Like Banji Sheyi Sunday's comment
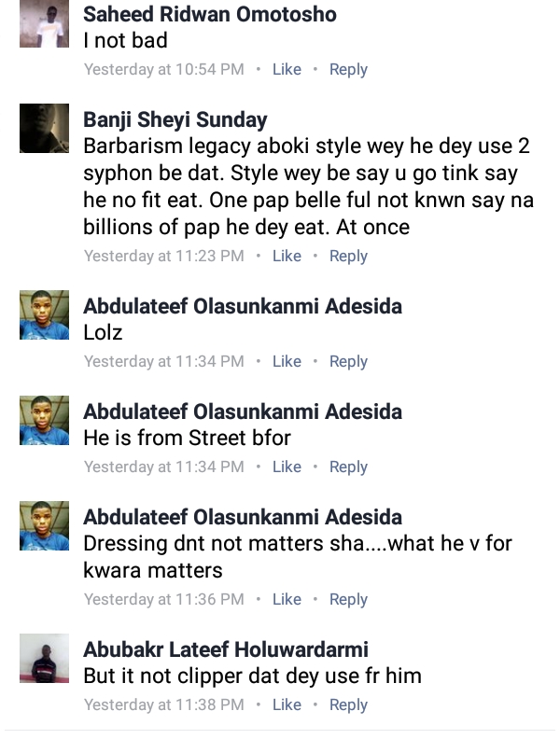 click(x=287, y=256)
